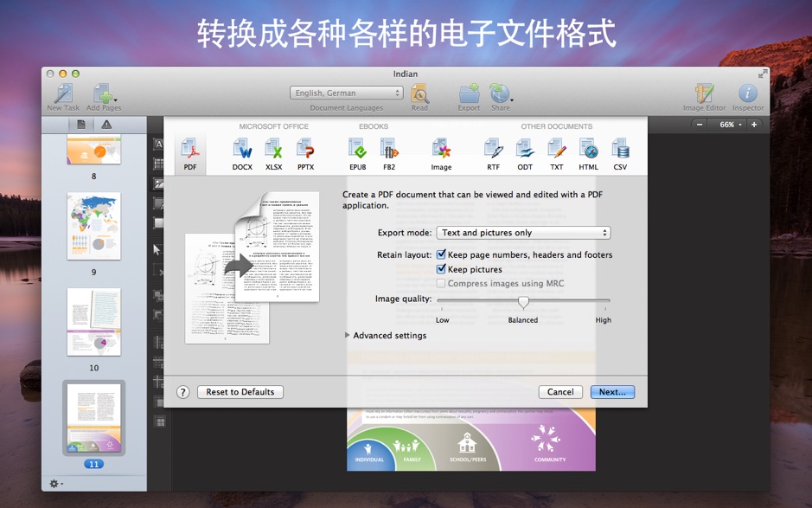Open the Document Languages selector
Viewport: 812px width, 508px height.
coord(345,93)
